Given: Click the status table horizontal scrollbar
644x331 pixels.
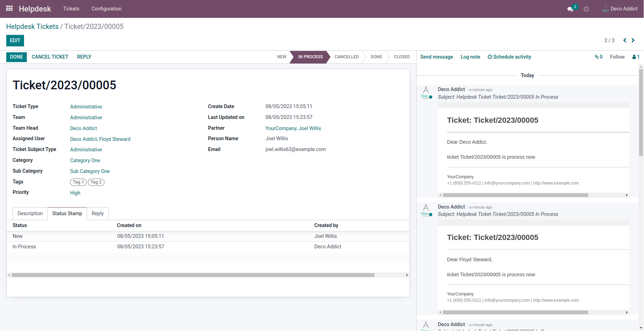Looking at the screenshot, I should [x=193, y=275].
